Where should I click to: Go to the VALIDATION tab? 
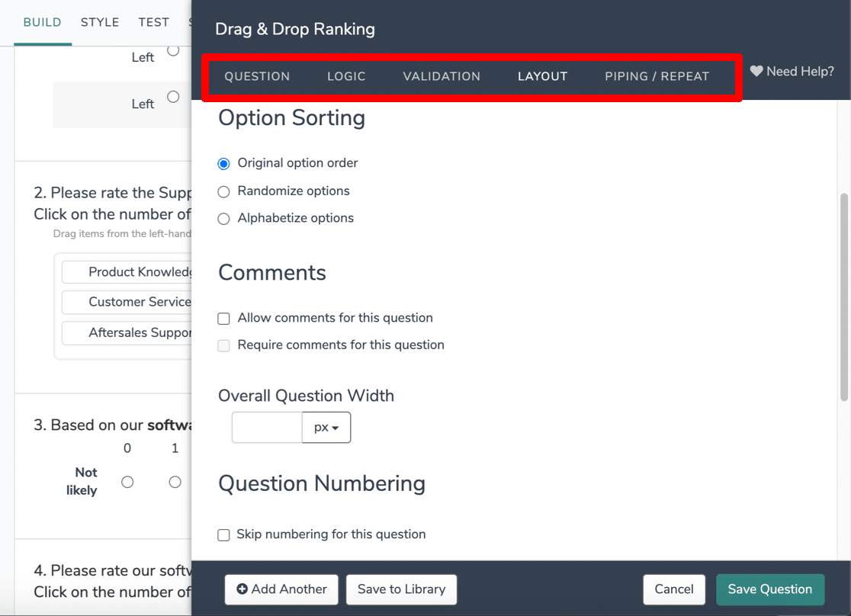pyautogui.click(x=442, y=76)
